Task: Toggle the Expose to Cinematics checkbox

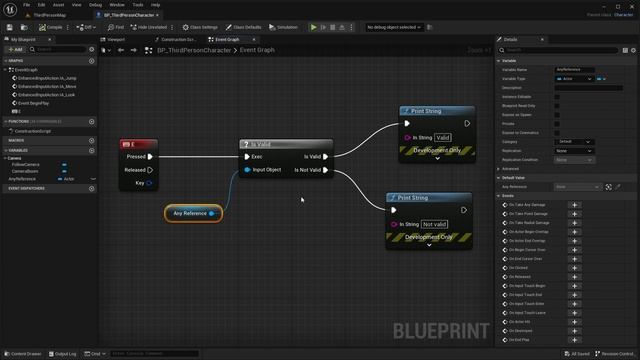Action: (x=557, y=133)
